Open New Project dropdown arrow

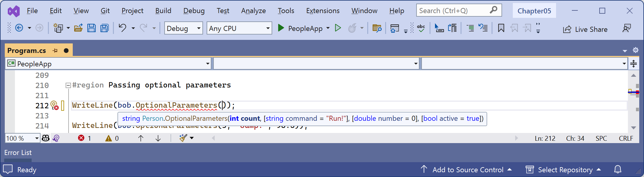tap(68, 28)
